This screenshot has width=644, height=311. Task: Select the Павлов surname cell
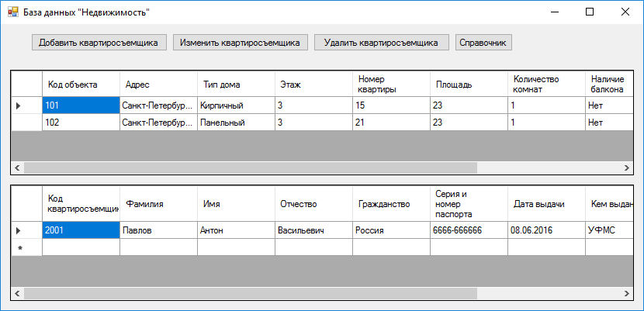click(x=158, y=230)
